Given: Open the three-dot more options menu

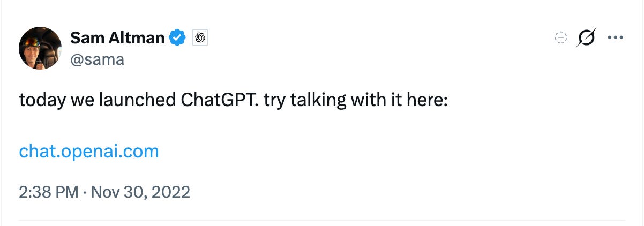Looking at the screenshot, I should coord(615,38).
